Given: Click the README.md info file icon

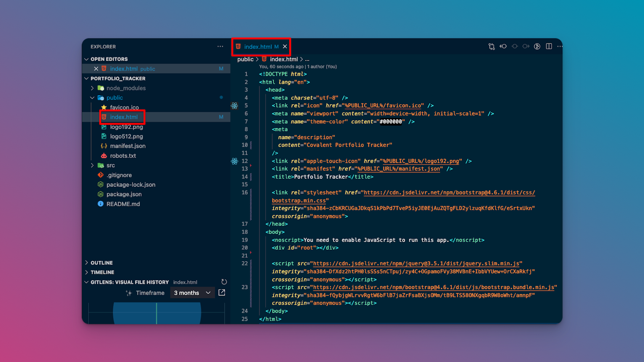Looking at the screenshot, I should point(100,204).
